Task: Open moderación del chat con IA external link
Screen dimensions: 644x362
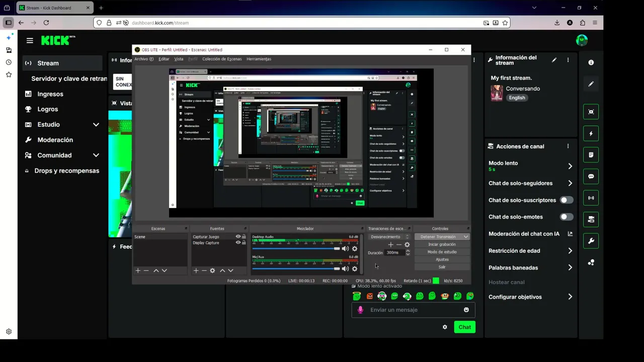Action: pyautogui.click(x=570, y=234)
